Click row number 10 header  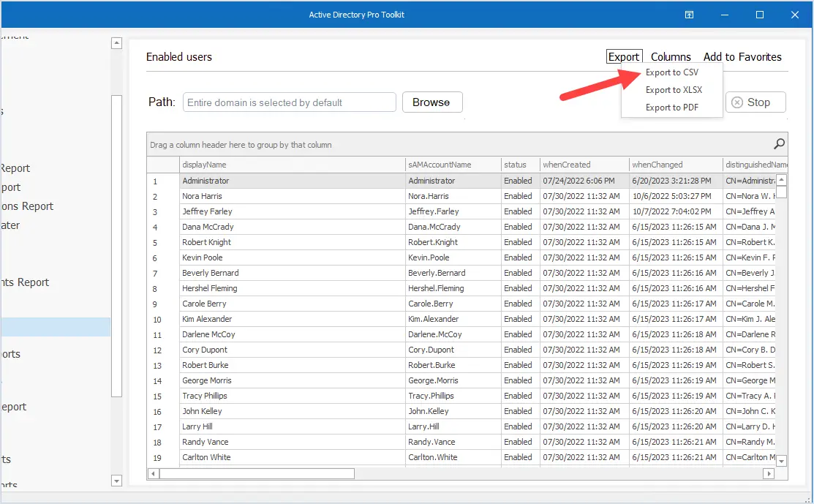pyautogui.click(x=163, y=319)
